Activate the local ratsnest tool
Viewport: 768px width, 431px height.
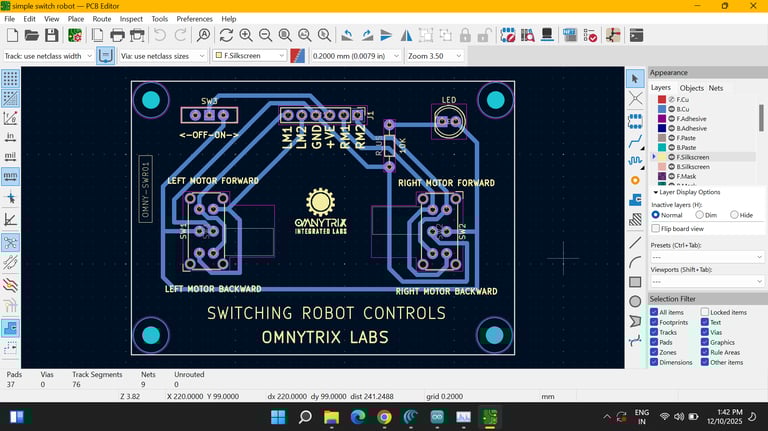pos(635,99)
